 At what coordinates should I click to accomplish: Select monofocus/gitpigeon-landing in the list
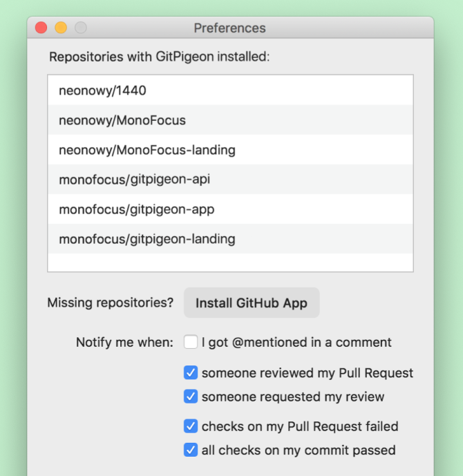(x=230, y=239)
